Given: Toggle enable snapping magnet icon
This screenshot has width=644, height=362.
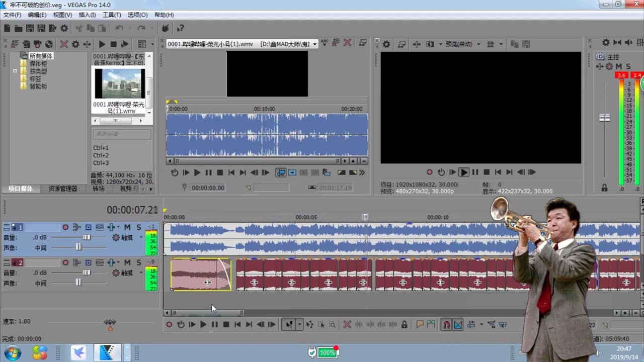Looking at the screenshot, I should pos(446,325).
